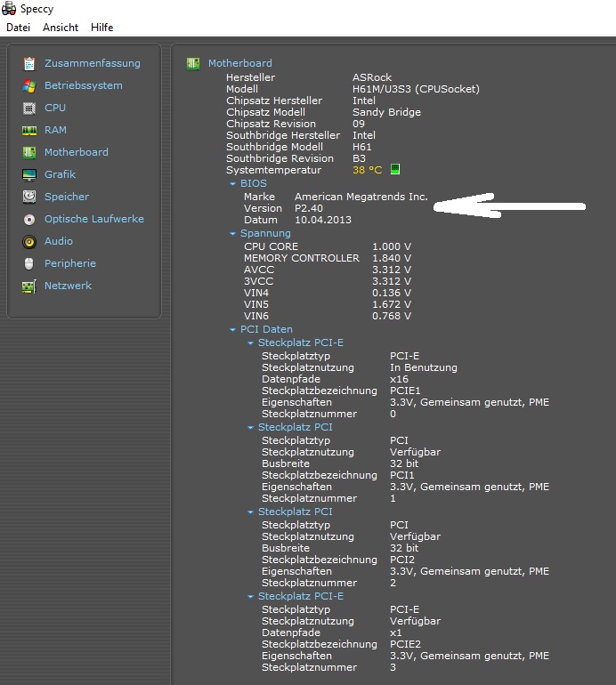Click the American Megatrends Inc. text
616x685 pixels.
pyautogui.click(x=361, y=197)
